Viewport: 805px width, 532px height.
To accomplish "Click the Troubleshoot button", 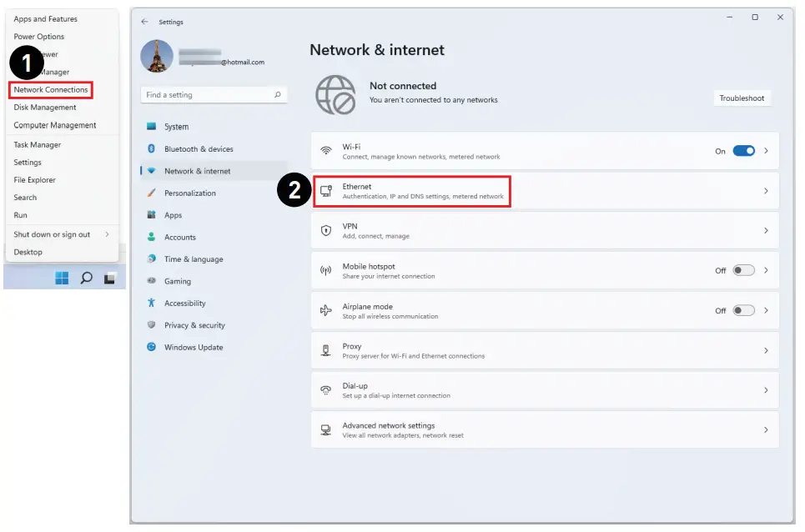I will coord(742,98).
